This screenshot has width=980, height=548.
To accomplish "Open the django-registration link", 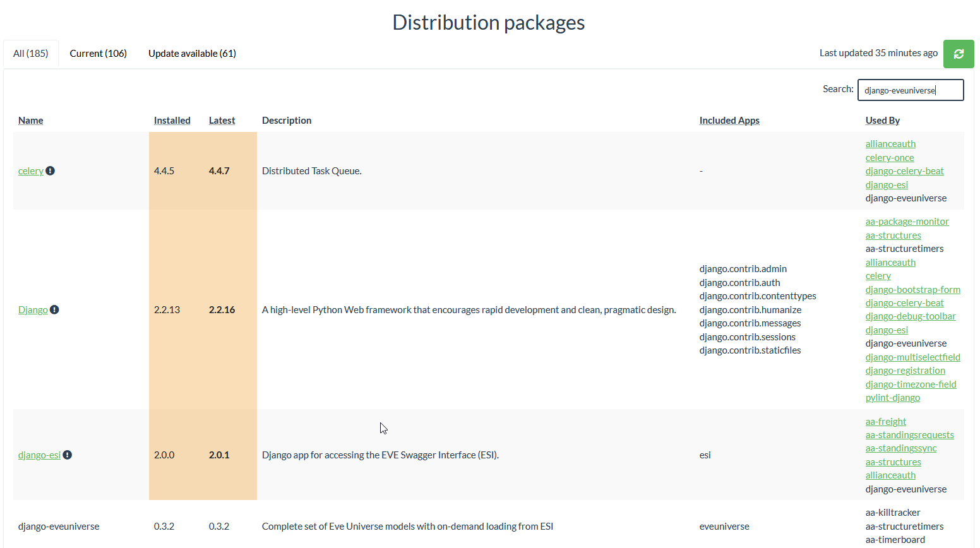I will pyautogui.click(x=905, y=370).
